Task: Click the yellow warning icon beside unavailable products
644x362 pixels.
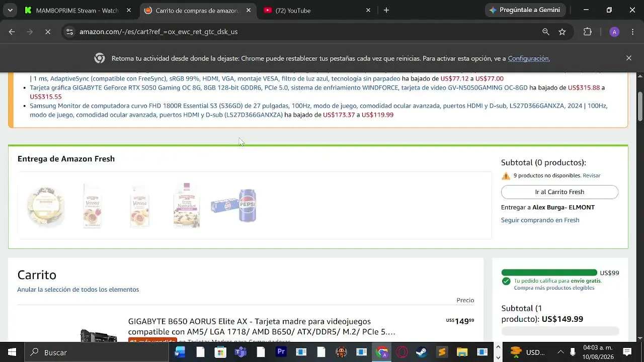Action: [506, 175]
